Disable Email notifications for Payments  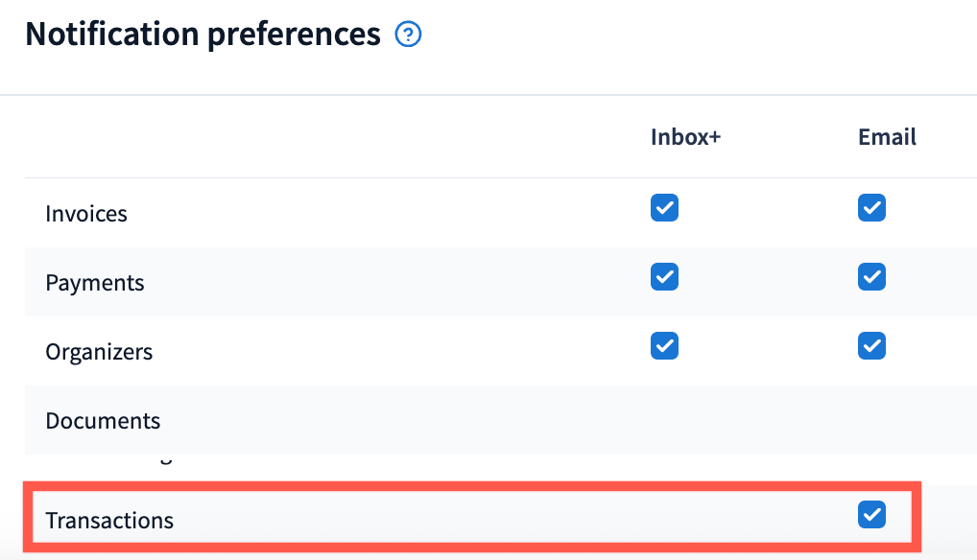pos(871,277)
